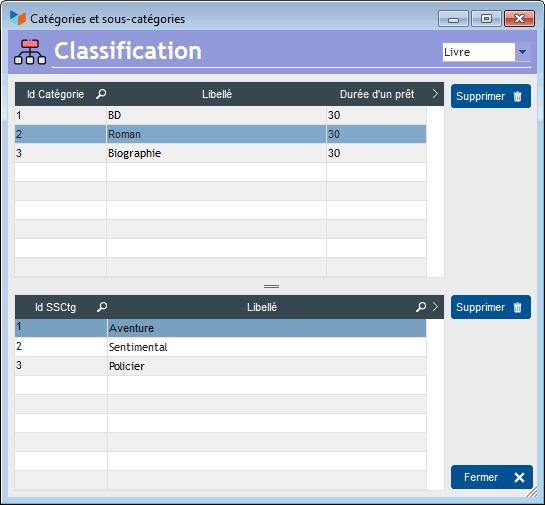Select the Sentimental sub-category row

coord(220,347)
